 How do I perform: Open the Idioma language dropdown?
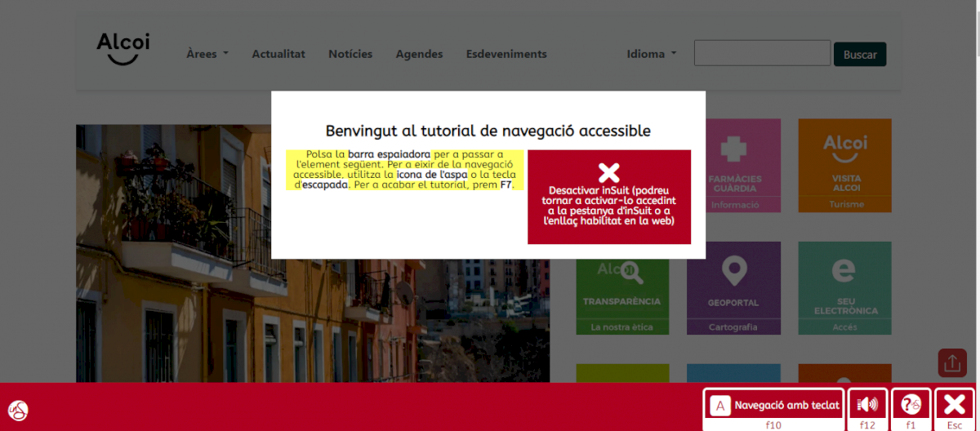[x=651, y=54]
